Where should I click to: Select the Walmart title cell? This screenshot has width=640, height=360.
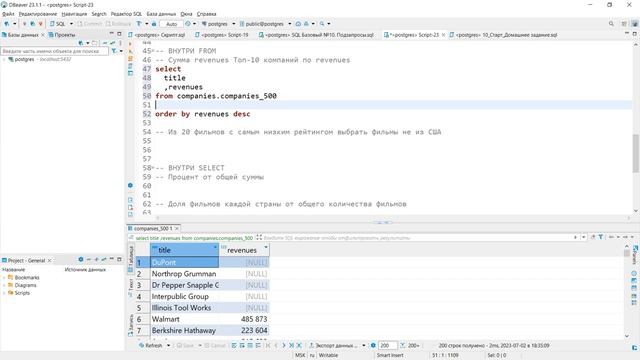coord(184,319)
